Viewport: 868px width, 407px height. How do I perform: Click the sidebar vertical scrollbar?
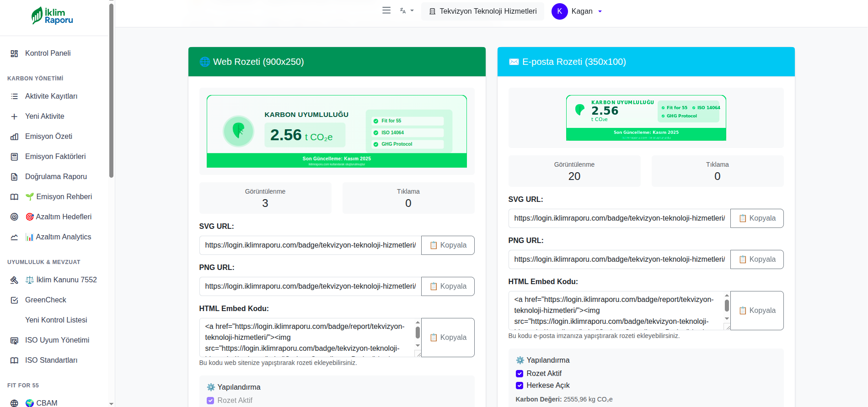point(111,91)
